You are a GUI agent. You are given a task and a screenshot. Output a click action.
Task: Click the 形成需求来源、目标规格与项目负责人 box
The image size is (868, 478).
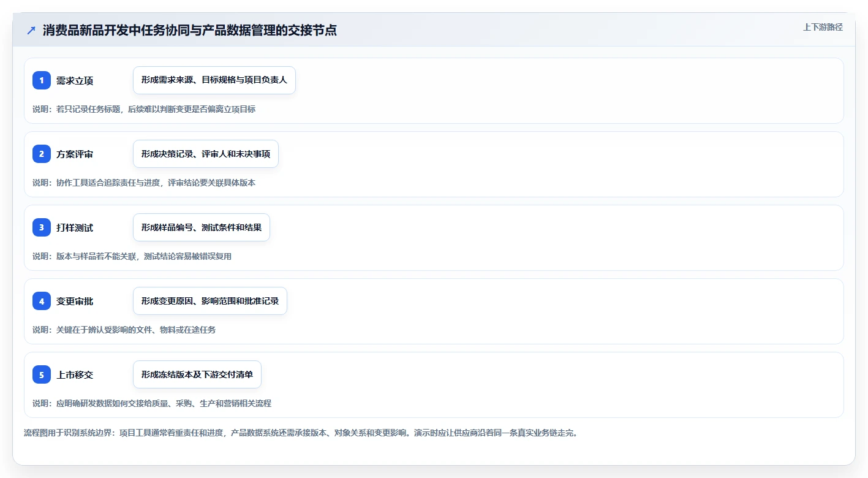coord(214,80)
